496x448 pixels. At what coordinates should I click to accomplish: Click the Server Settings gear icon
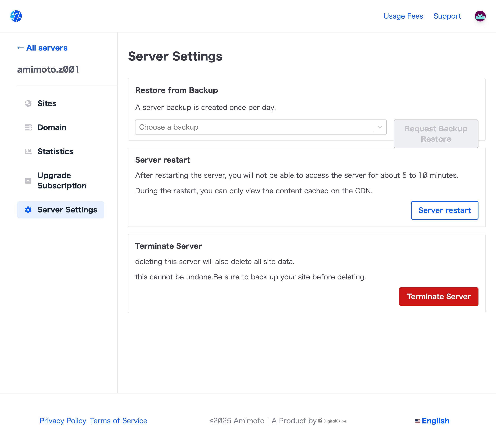tap(28, 210)
